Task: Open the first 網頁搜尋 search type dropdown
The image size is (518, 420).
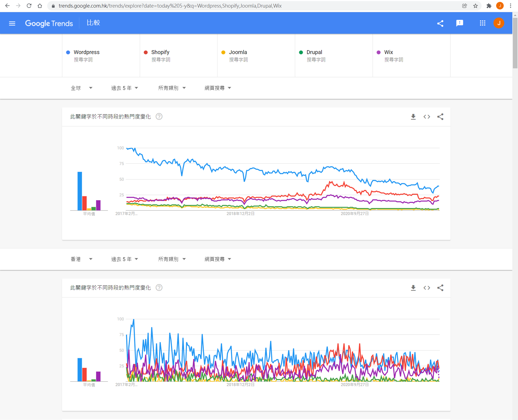Action: [x=218, y=88]
